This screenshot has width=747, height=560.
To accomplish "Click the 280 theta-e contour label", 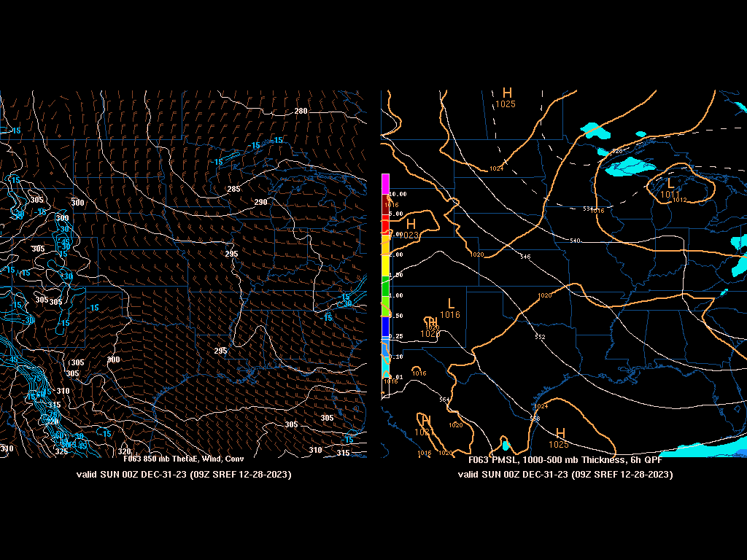I will click(x=301, y=112).
